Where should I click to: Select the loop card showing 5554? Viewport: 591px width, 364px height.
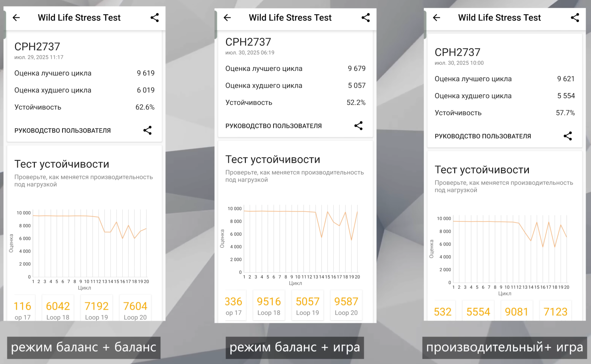coord(478,311)
